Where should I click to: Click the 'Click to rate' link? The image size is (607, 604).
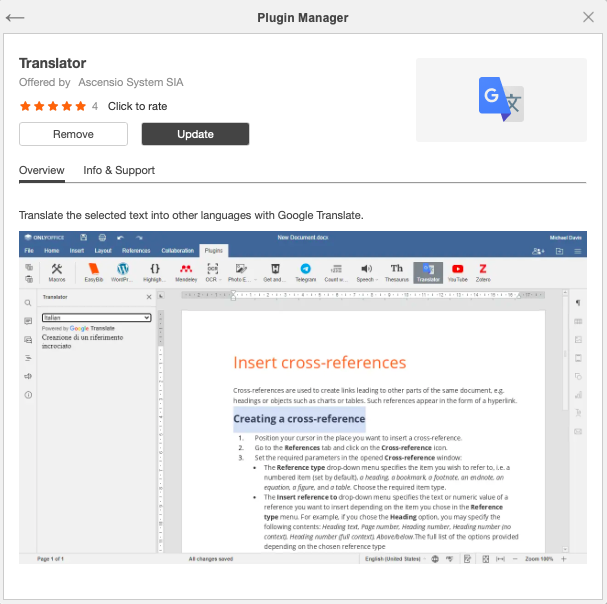137,106
